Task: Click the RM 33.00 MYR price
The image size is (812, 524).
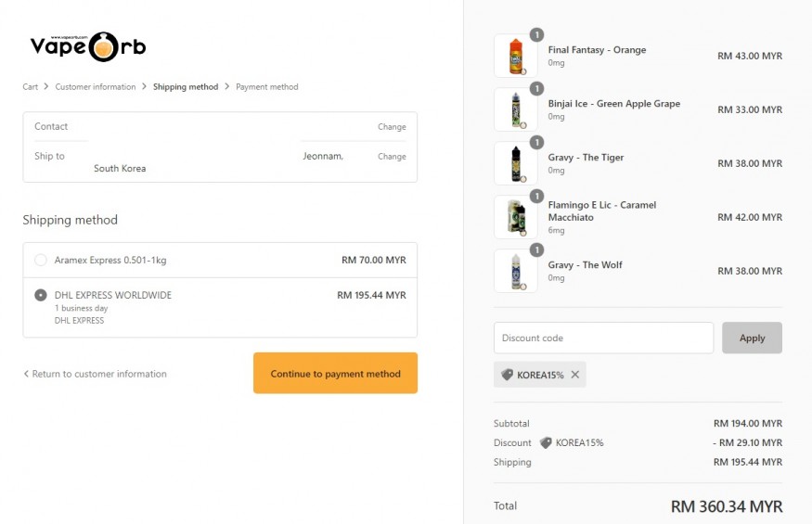Action: click(749, 109)
